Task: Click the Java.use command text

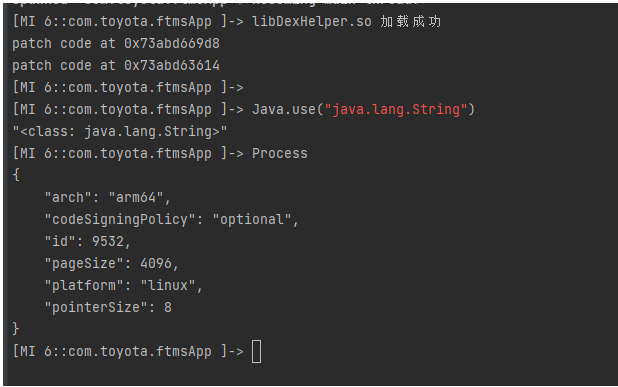Action: 363,110
